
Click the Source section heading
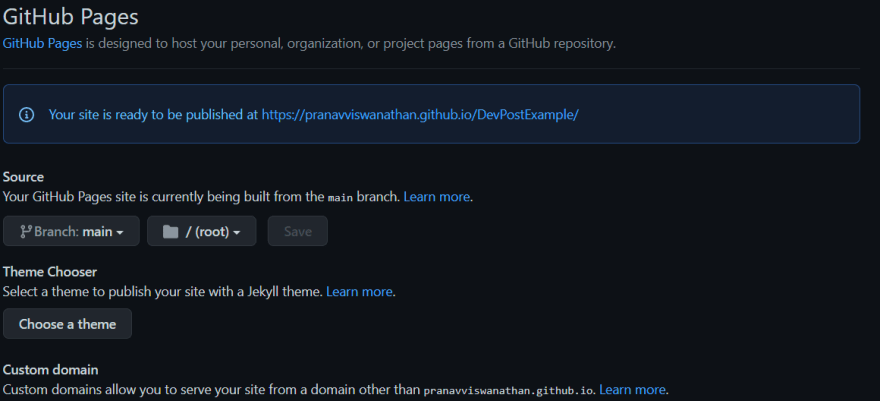point(23,177)
